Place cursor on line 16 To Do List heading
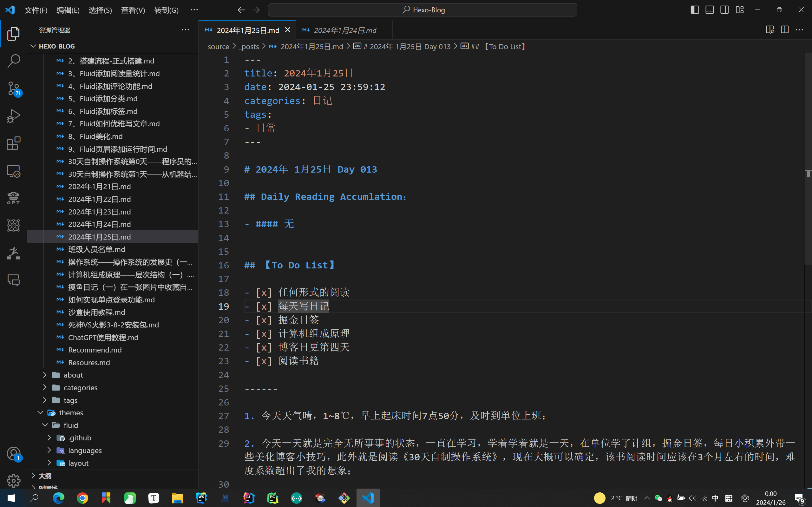The width and height of the screenshot is (812, 507). tap(290, 265)
